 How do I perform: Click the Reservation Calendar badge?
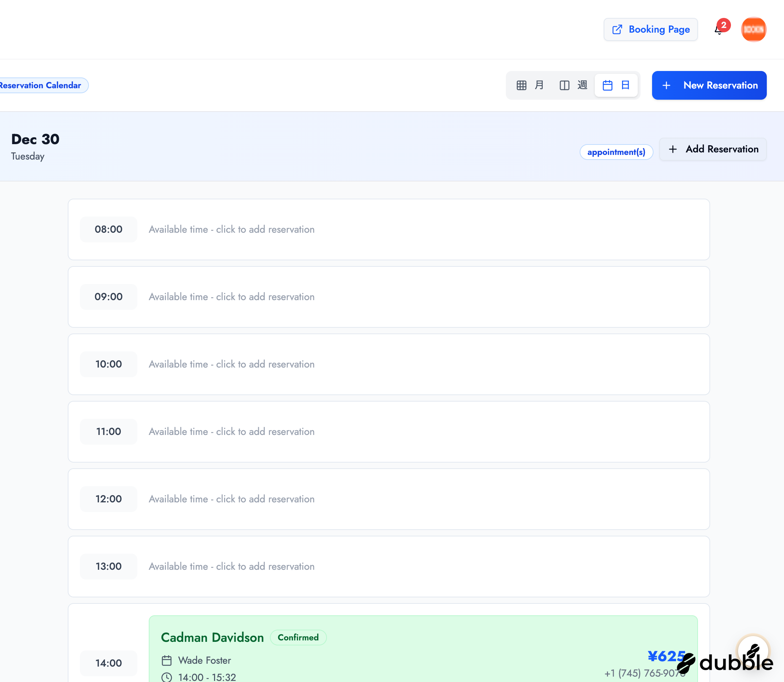(41, 85)
